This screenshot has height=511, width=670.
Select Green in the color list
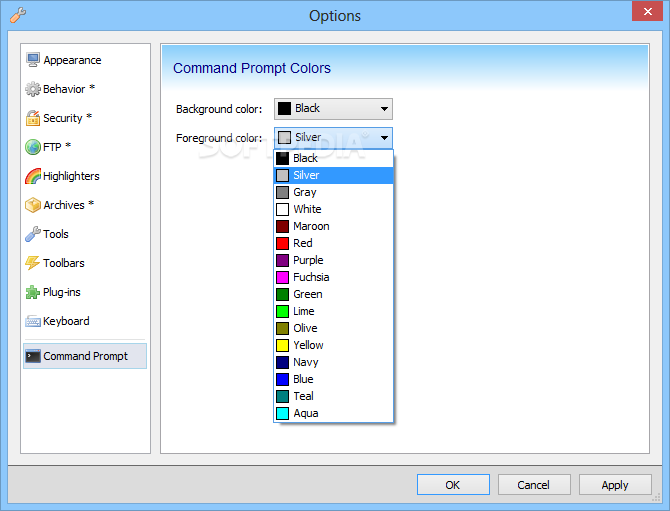pos(333,294)
